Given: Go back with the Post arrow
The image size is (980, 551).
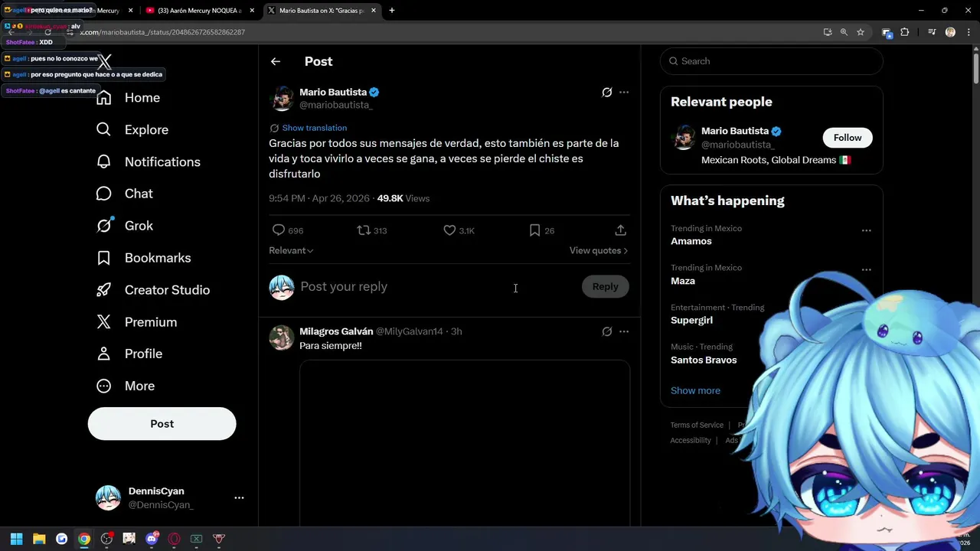Looking at the screenshot, I should click(x=276, y=61).
